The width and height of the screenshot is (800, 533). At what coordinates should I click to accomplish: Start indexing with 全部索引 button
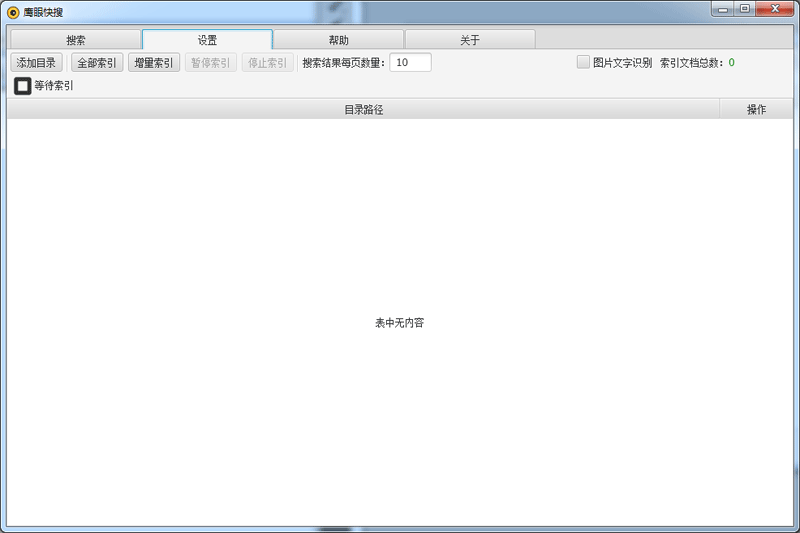tap(97, 63)
